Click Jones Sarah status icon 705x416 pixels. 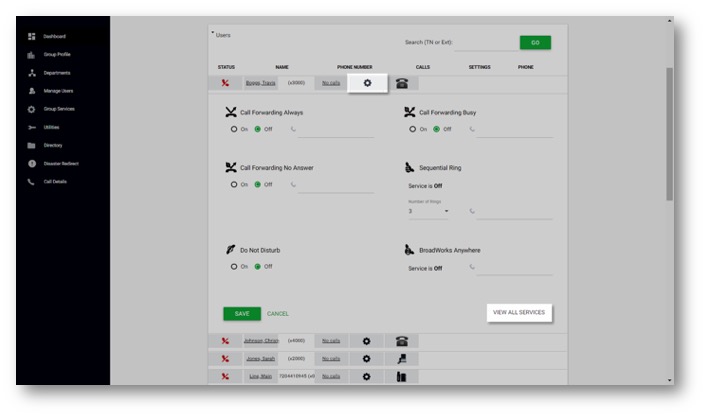click(x=225, y=359)
